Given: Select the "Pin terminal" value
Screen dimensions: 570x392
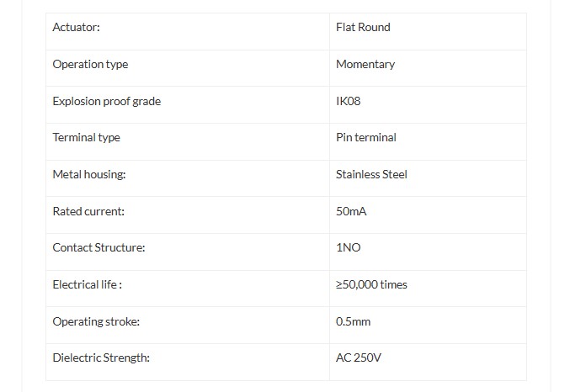Looking at the screenshot, I should pyautogui.click(x=366, y=138).
